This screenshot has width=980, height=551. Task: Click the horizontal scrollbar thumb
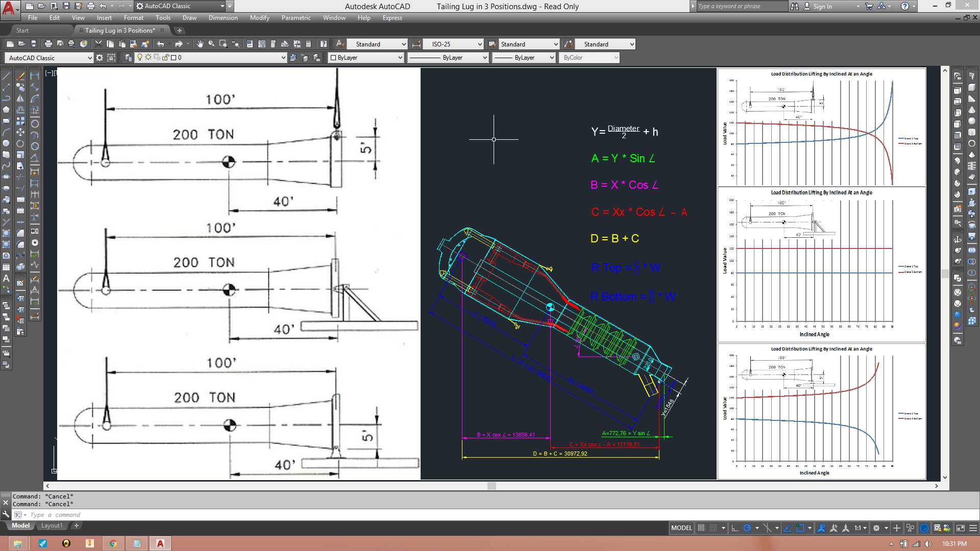[x=492, y=486]
